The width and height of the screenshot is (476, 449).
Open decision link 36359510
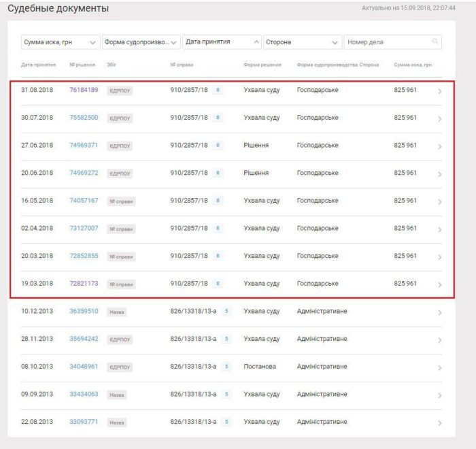click(84, 311)
